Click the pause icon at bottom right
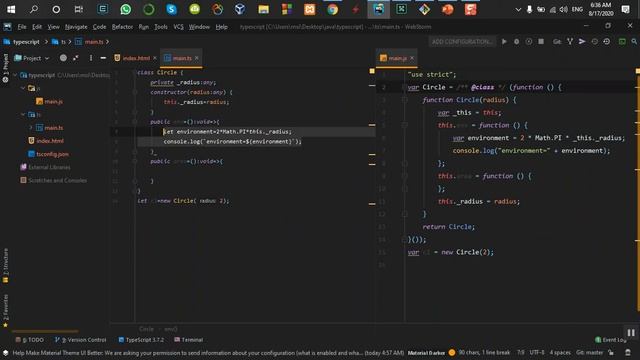This screenshot has height=360, width=640. click(x=631, y=333)
